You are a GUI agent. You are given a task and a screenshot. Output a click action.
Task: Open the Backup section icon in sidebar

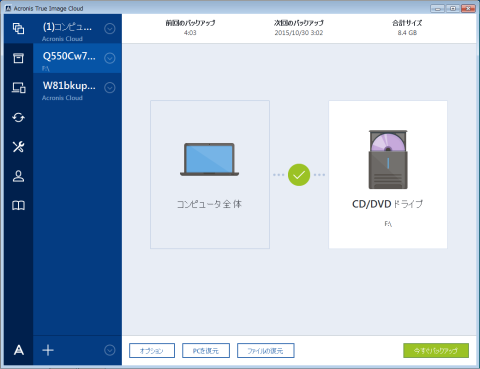[18, 29]
